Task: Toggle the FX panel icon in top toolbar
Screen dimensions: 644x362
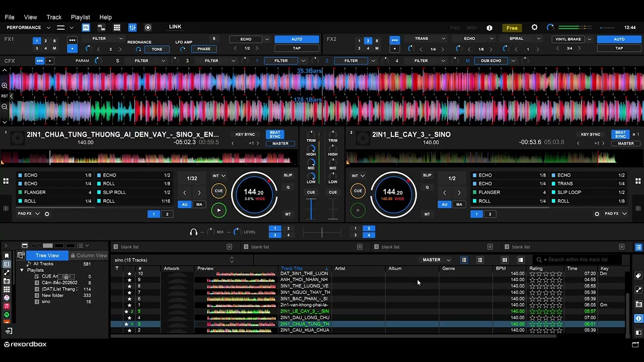Action: (86, 28)
